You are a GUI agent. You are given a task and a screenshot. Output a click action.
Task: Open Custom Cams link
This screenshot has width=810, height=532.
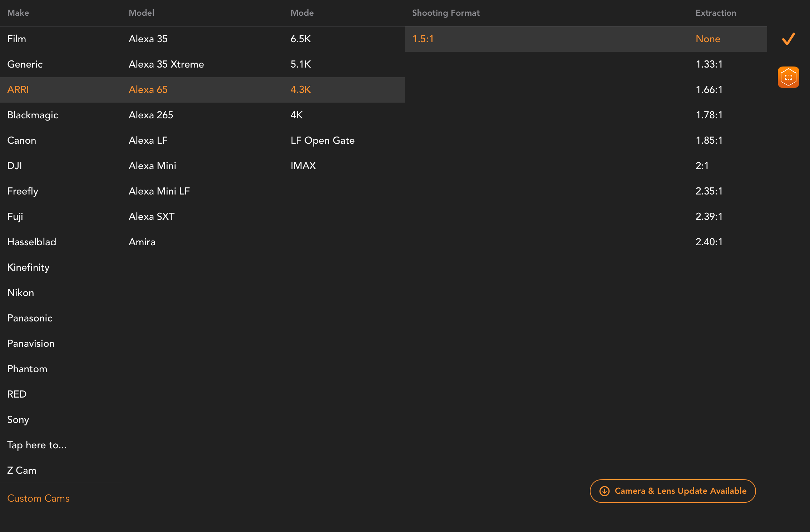coord(38,498)
